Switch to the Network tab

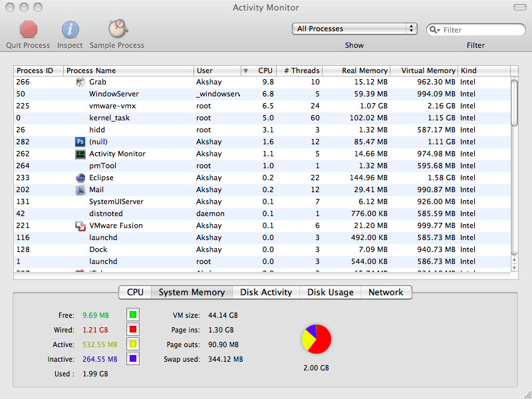click(x=386, y=293)
